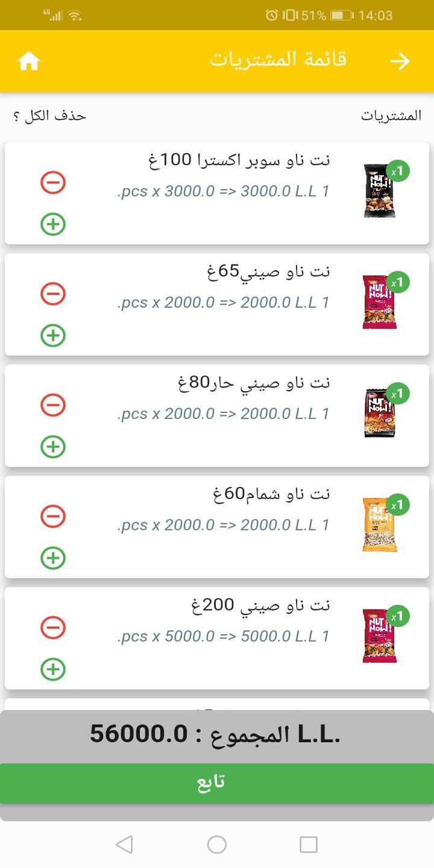Image resolution: width=434 pixels, height=868 pixels.
Task: Increase quantity of نت ناو سوبر اكسترا 100غ
Action: pyautogui.click(x=53, y=224)
